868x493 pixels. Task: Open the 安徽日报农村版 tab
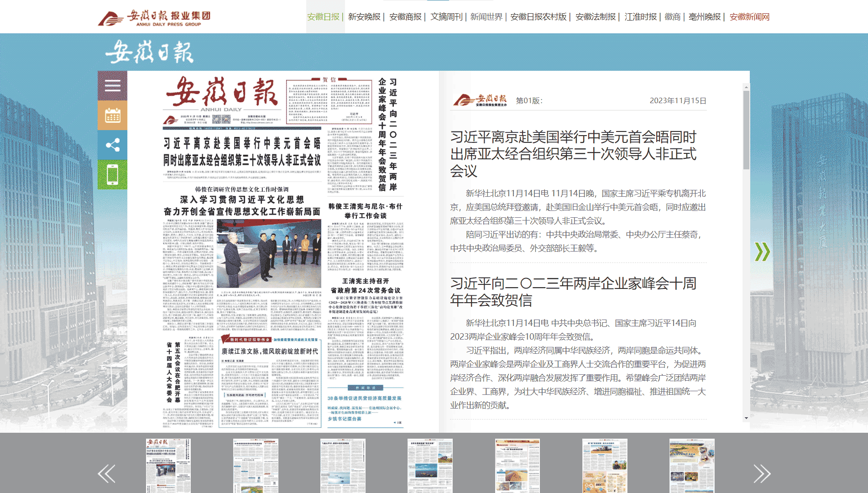pyautogui.click(x=539, y=17)
